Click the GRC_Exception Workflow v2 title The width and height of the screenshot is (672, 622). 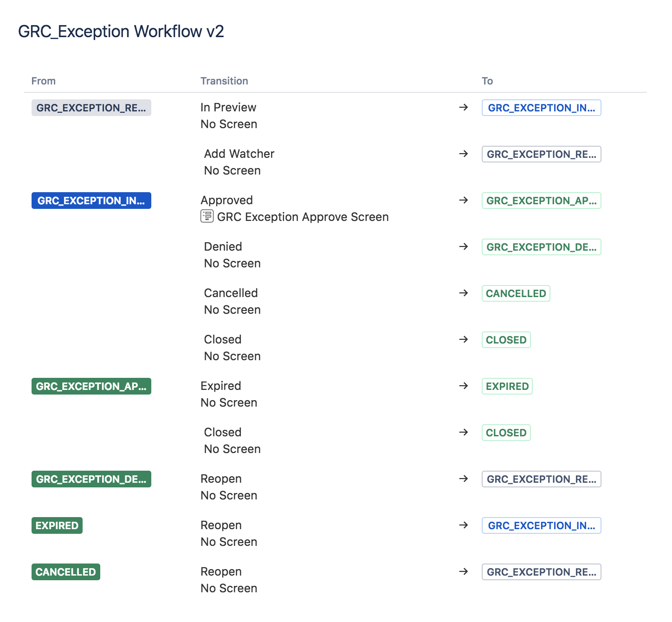point(121,31)
